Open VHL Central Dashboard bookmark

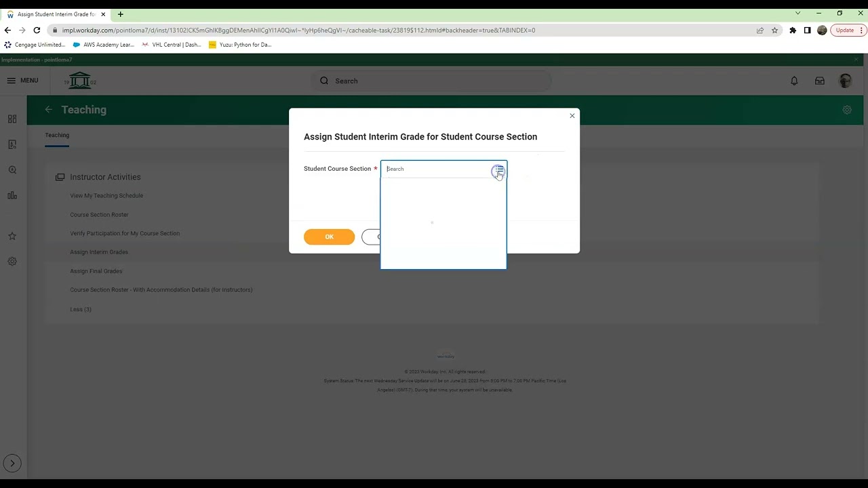tap(172, 45)
